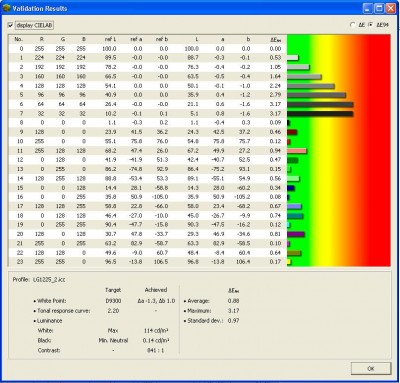Screen dimensions: 400x383
Task: Click the black luminance 0.14 cd/m² value
Action: point(156,341)
